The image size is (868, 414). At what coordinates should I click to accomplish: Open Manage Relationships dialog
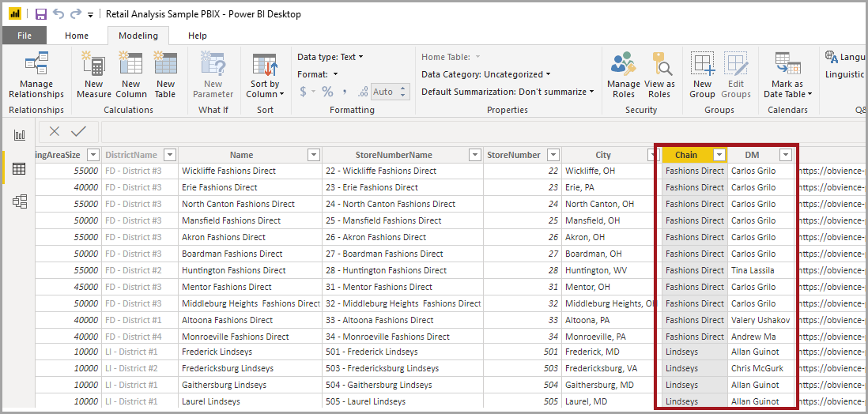36,76
